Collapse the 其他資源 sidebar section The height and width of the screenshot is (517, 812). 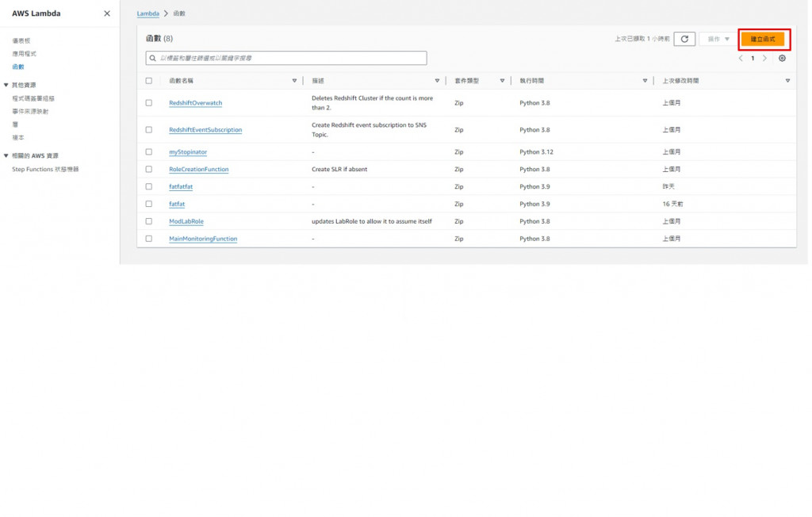6,85
